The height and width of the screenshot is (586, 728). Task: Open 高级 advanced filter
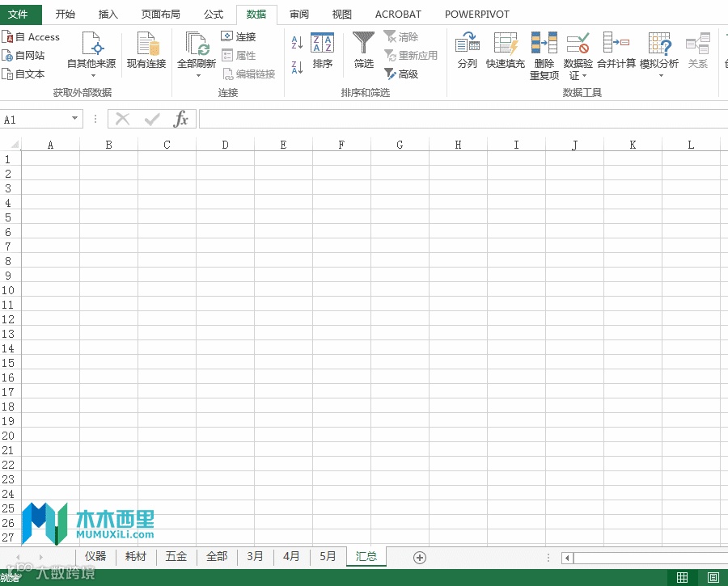click(x=401, y=74)
